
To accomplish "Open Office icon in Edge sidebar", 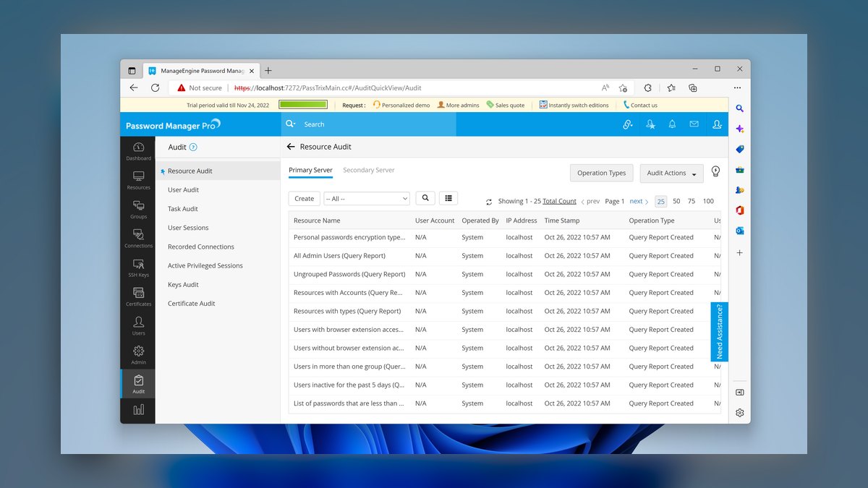I will coord(739,210).
